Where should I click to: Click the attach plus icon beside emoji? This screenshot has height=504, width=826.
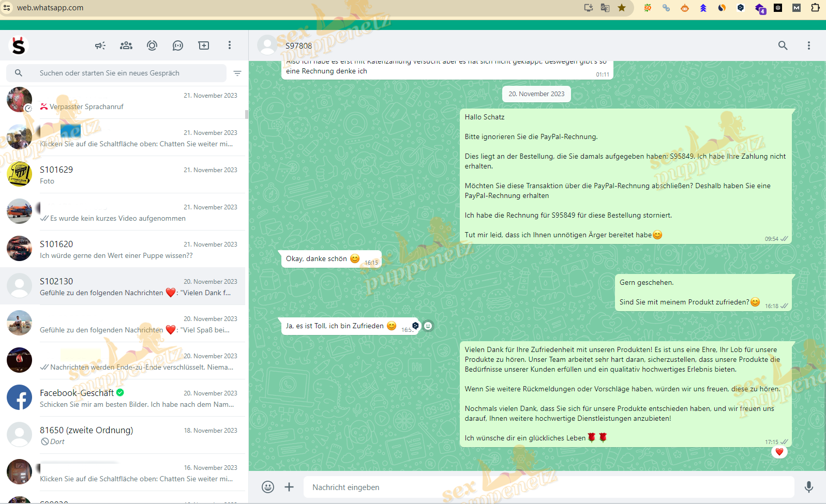(289, 487)
